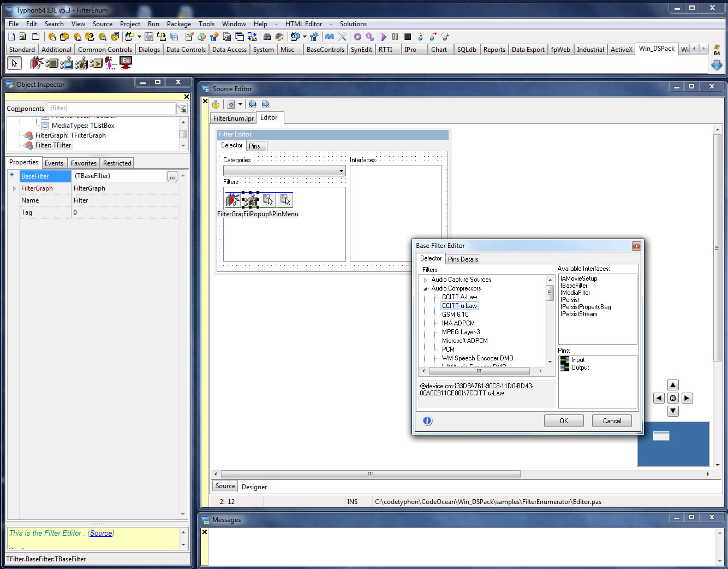Click the wrench and screwdriver tools icon
Viewport: 728px width, 569px height.
(342, 37)
